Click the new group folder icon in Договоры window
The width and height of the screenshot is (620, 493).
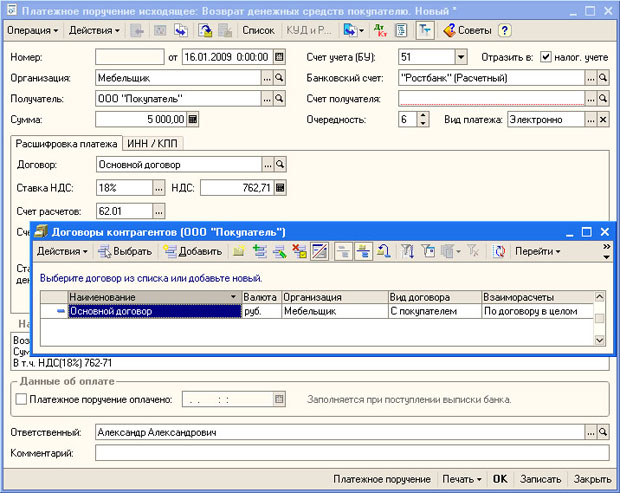coord(239,251)
